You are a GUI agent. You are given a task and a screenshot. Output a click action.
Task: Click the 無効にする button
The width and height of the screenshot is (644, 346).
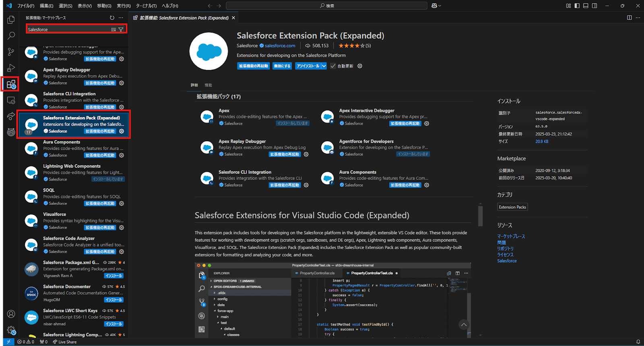coord(282,66)
